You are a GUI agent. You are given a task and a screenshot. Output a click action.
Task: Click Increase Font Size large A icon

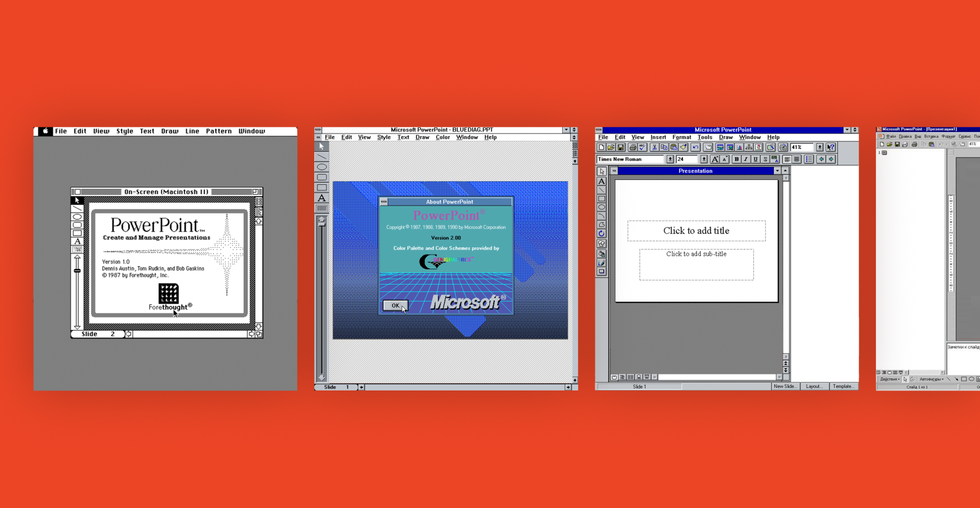pyautogui.click(x=715, y=159)
